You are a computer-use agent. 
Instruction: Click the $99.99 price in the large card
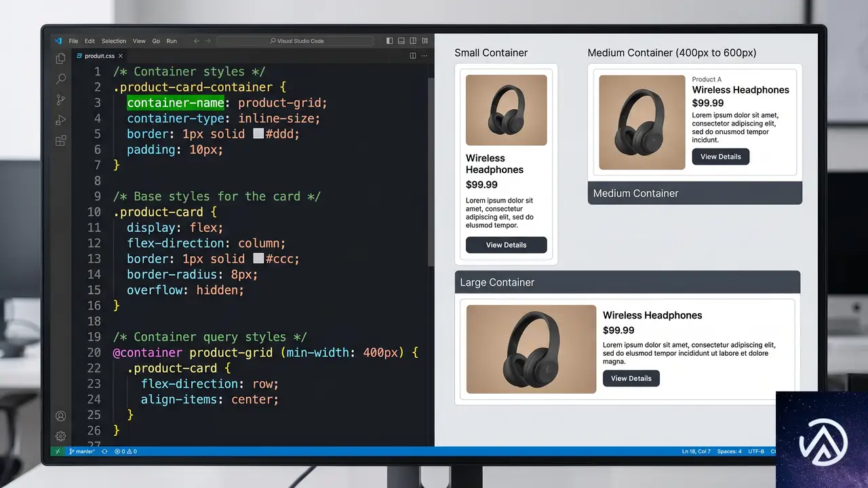(618, 330)
